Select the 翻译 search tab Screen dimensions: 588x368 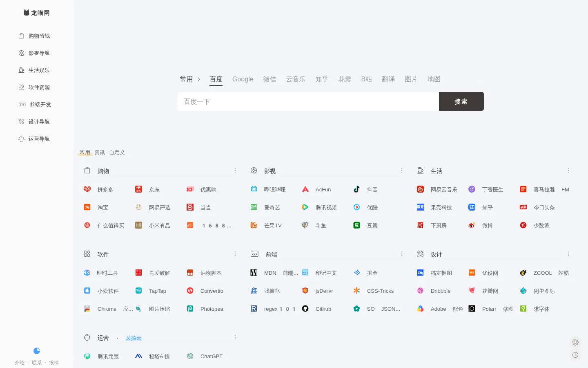pos(388,79)
